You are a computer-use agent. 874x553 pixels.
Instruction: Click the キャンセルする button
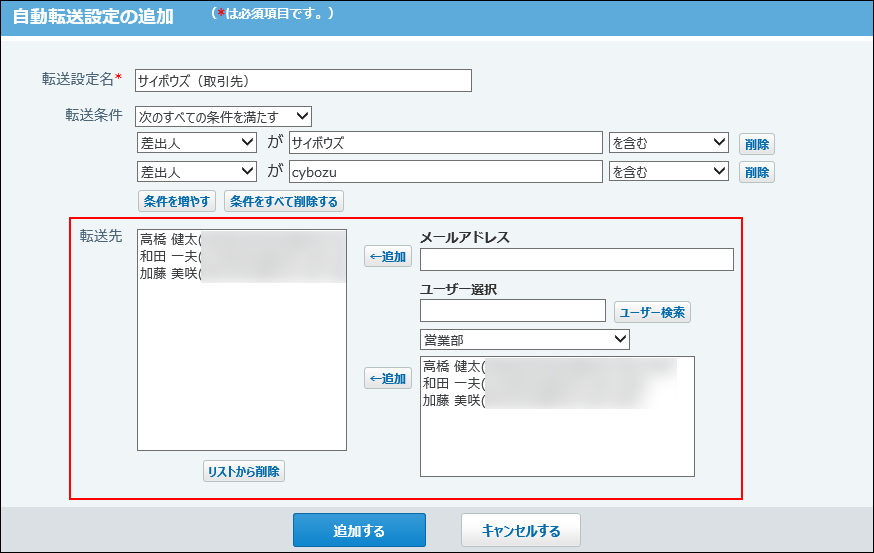point(520,530)
